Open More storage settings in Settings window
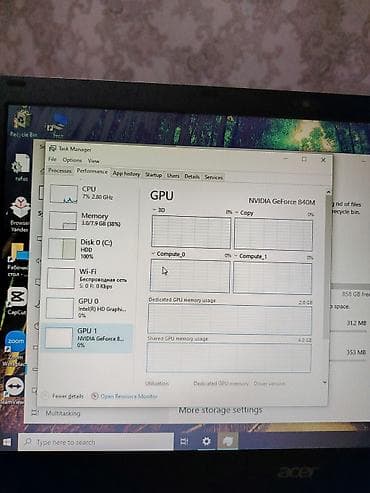The height and width of the screenshot is (493, 370). (220, 410)
